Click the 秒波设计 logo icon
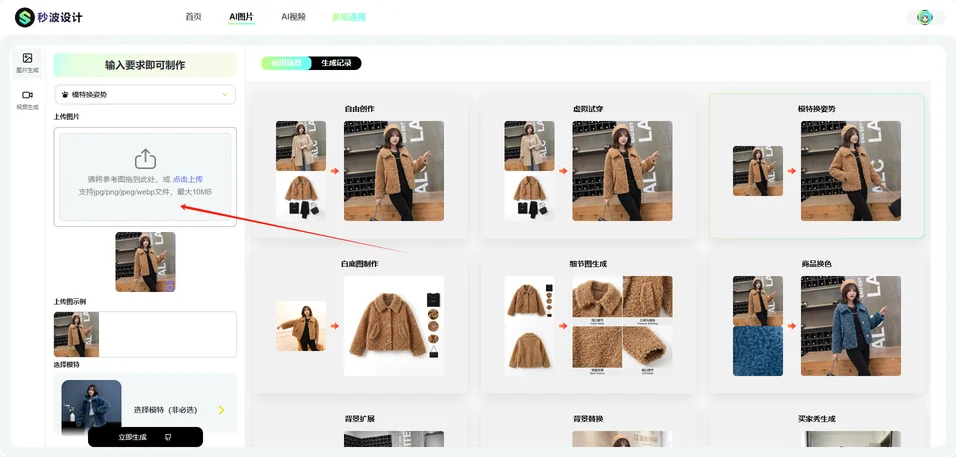 coord(24,17)
